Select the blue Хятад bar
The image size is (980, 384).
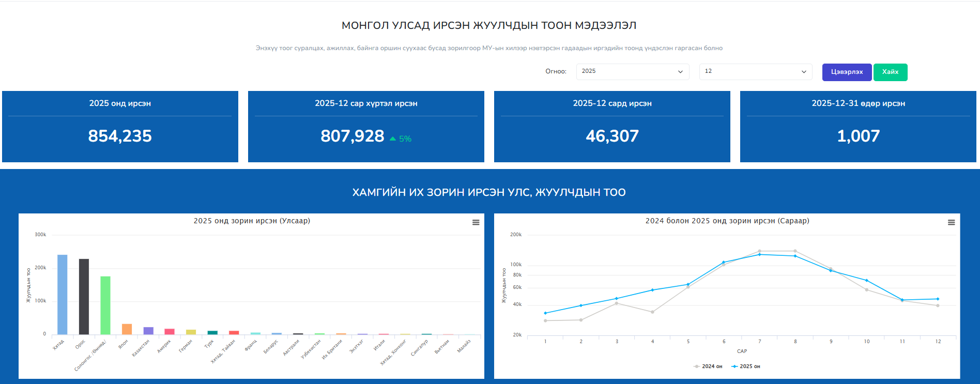62,295
